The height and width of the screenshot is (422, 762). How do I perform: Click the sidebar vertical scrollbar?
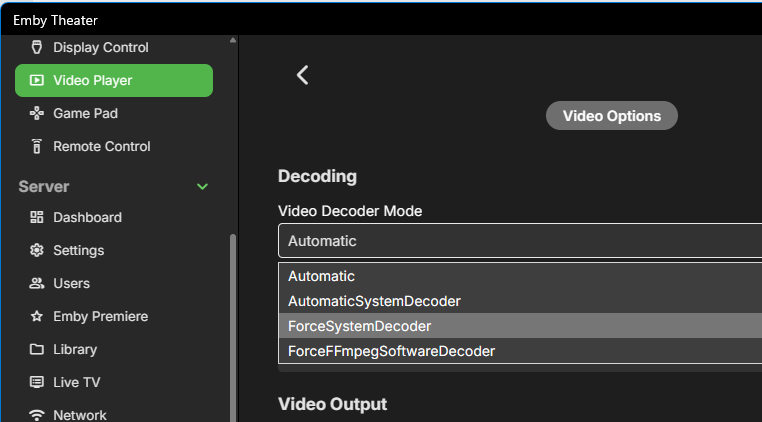pos(233,320)
